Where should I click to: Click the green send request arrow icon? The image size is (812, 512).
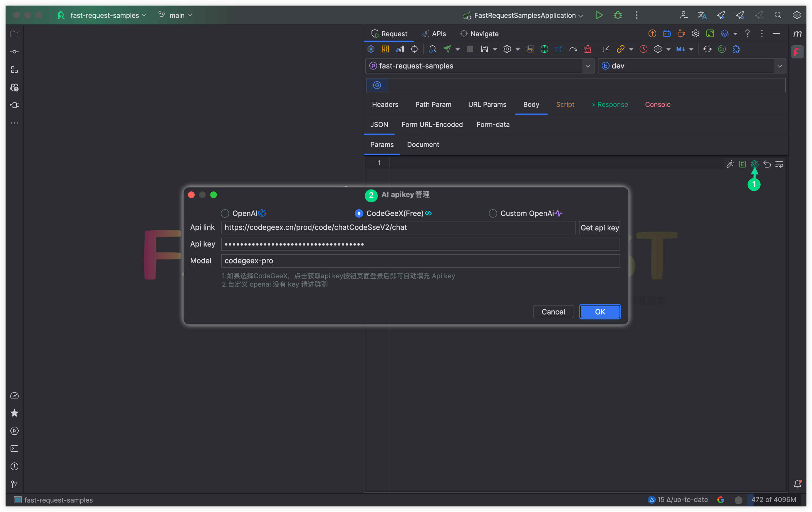(447, 49)
